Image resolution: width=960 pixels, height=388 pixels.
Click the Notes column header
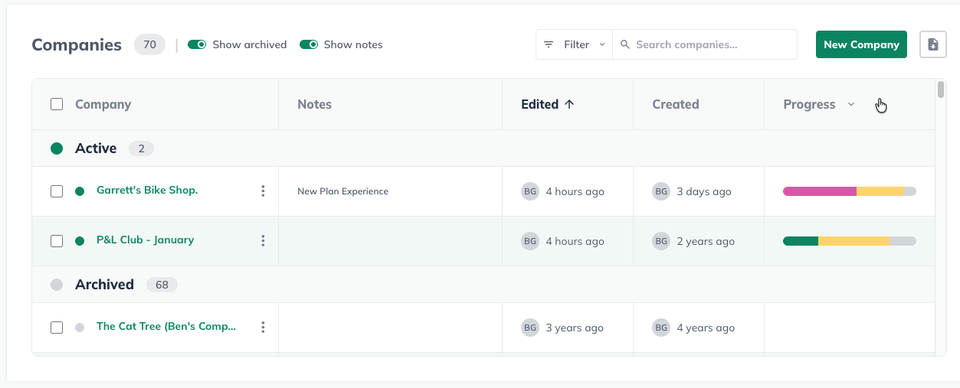point(315,105)
